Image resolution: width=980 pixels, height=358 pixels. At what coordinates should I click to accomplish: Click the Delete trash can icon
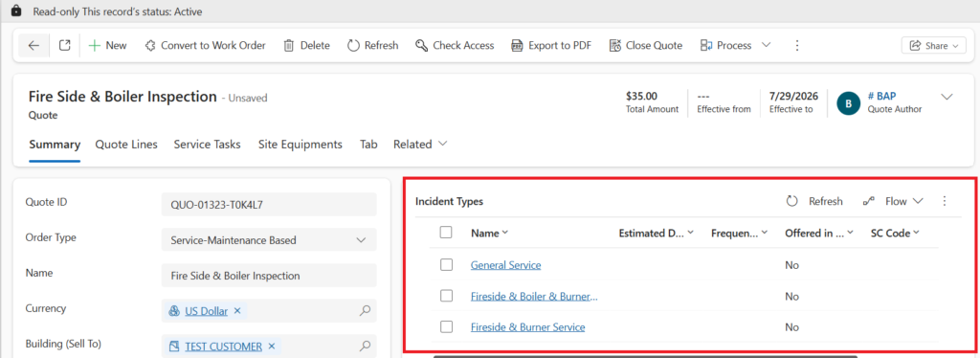point(289,46)
